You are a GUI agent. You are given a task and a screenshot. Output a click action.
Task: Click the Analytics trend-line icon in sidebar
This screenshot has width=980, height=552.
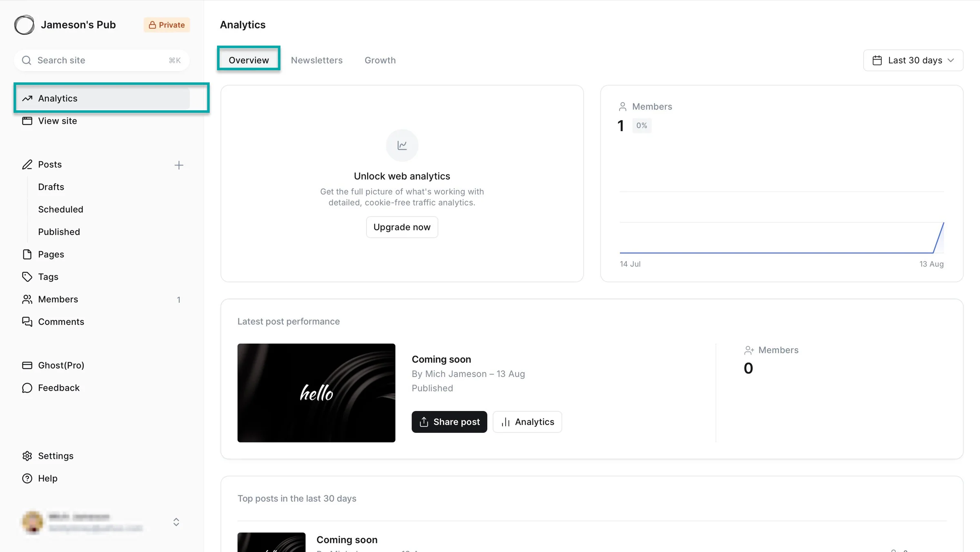point(27,98)
